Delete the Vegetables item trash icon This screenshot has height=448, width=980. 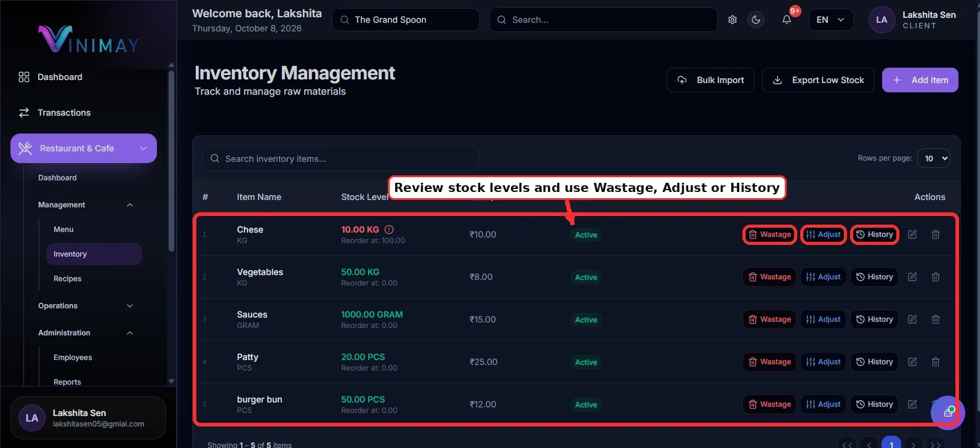pos(936,277)
